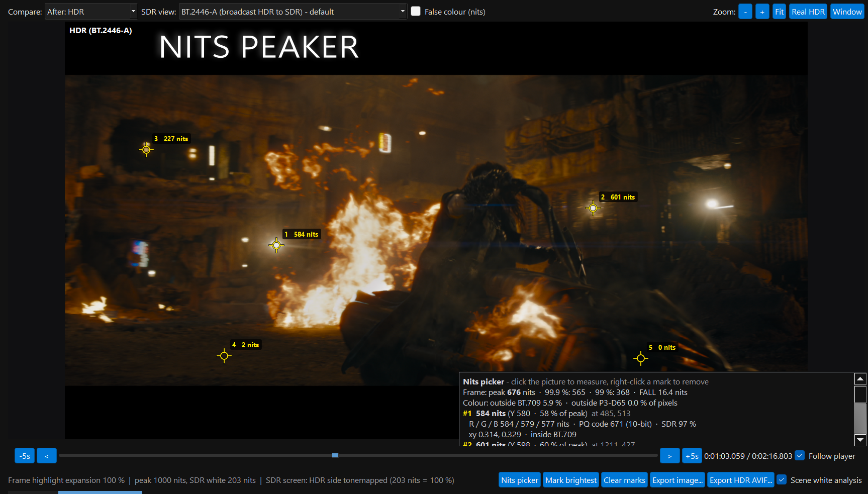Clear all marks
868x494 pixels.
click(x=624, y=480)
